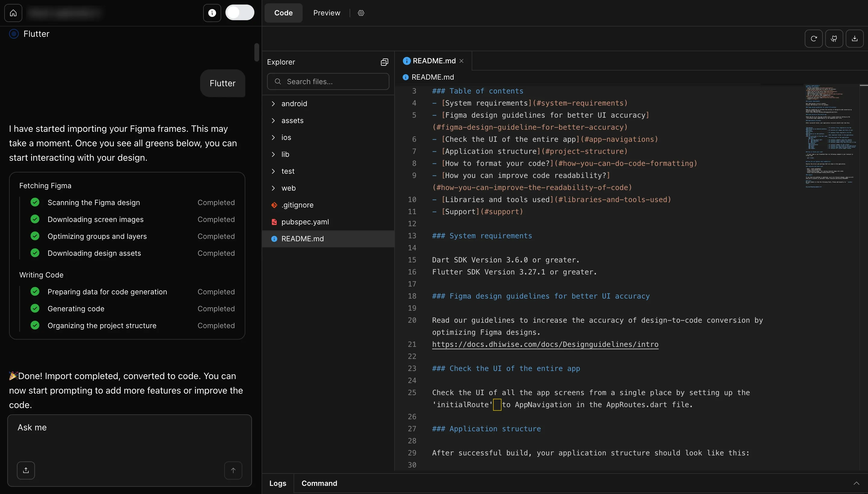
Task: Click the 'Generating code' step
Action: pyautogui.click(x=76, y=309)
